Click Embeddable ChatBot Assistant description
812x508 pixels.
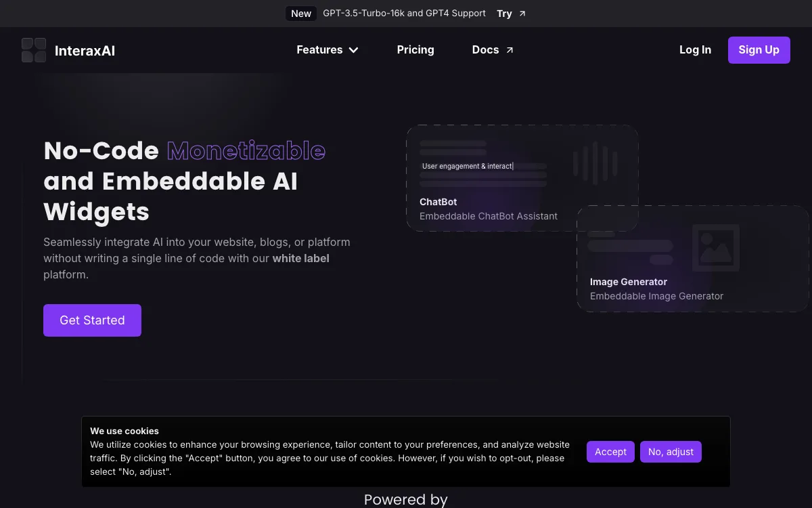489,216
